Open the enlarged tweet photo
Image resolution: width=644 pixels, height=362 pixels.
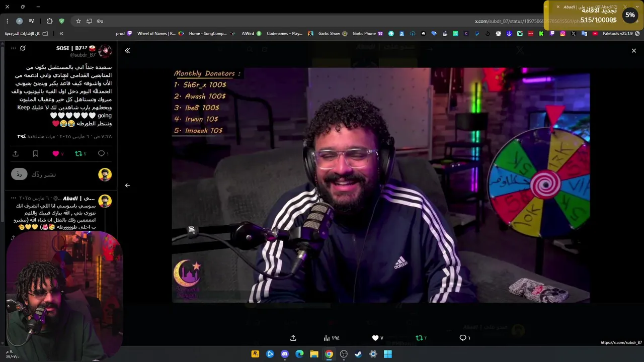tap(381, 185)
